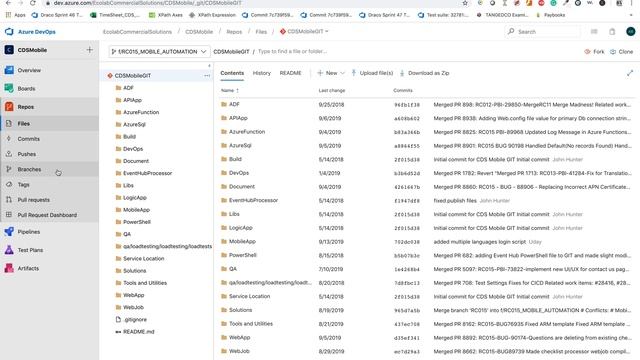Open the work items list icon

(594, 31)
